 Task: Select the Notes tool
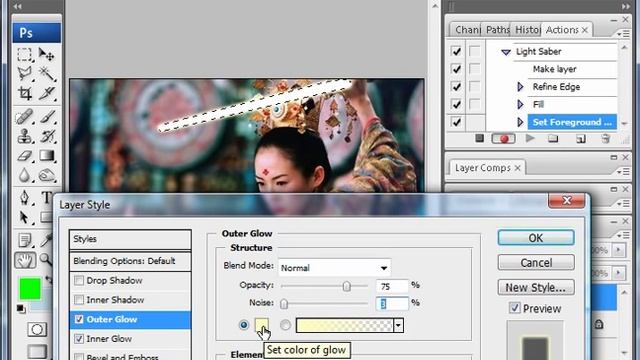(x=25, y=240)
